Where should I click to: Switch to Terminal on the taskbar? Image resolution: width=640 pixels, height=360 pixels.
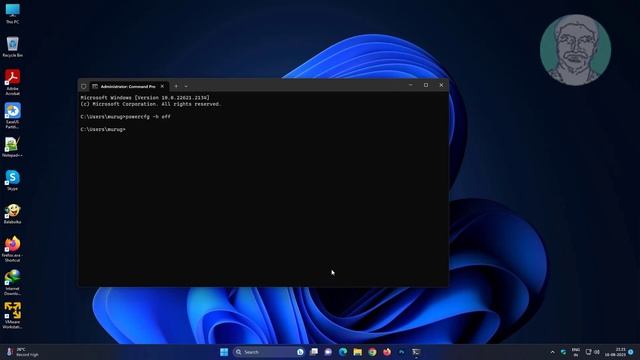[416, 352]
